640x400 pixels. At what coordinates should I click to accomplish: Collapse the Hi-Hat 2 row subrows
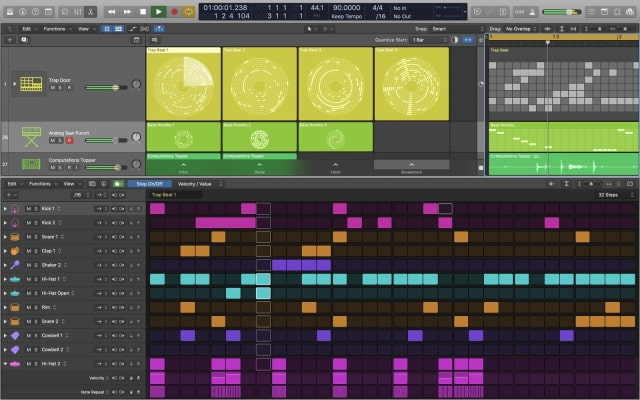(x=5, y=364)
